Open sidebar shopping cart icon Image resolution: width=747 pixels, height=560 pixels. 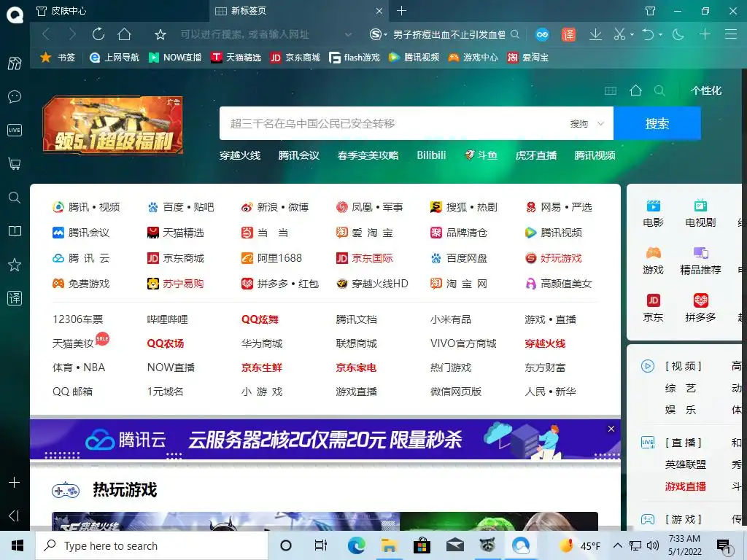(x=15, y=164)
